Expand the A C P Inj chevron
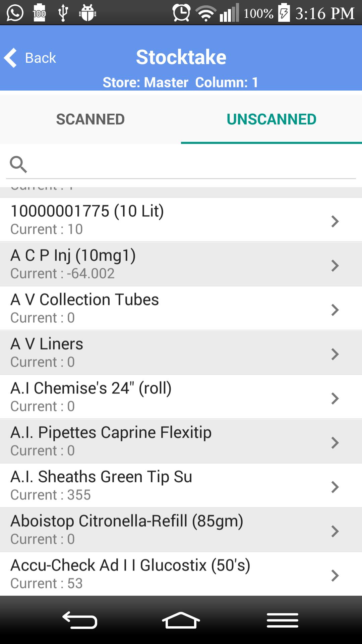This screenshot has height=644, width=362. [x=335, y=266]
